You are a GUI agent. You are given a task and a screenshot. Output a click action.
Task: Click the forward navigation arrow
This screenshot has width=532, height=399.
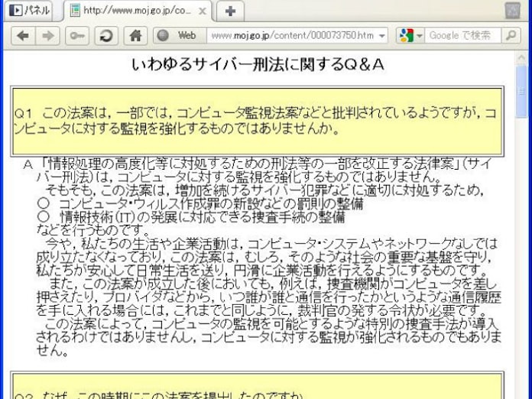pos(47,35)
